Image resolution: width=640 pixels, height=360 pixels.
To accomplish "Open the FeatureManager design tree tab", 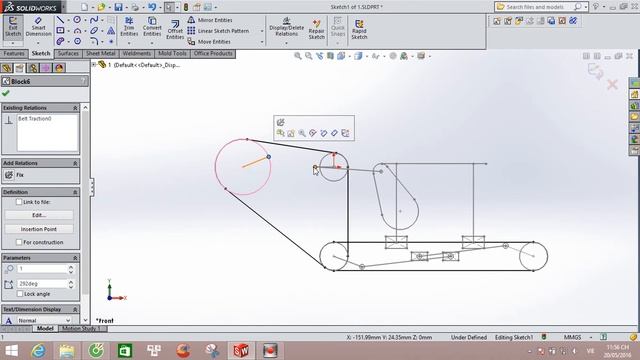I will [7, 68].
